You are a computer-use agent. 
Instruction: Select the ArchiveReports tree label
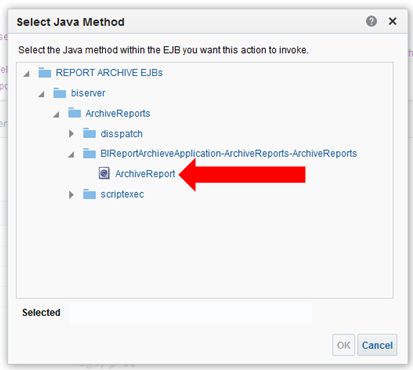click(x=118, y=113)
